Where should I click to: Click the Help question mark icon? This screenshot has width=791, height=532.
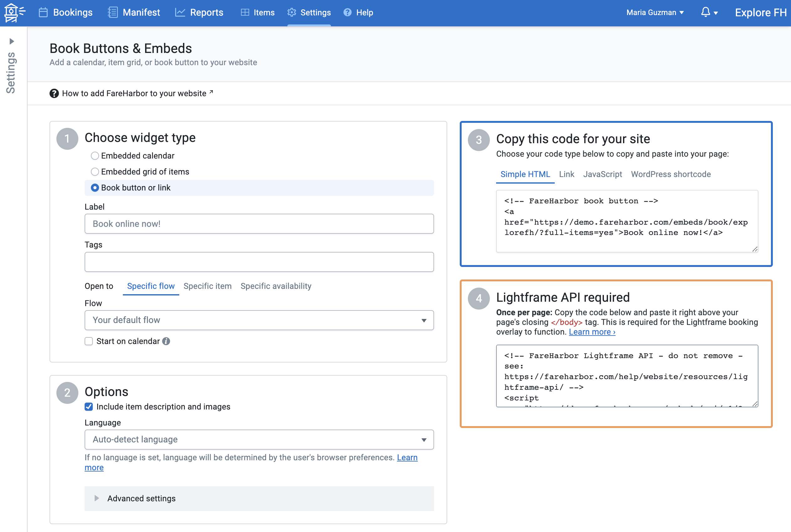[347, 13]
